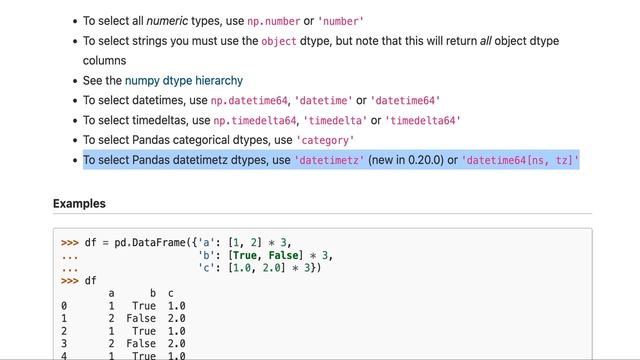
Task: Click the 'number' string literal
Action: 340,21
